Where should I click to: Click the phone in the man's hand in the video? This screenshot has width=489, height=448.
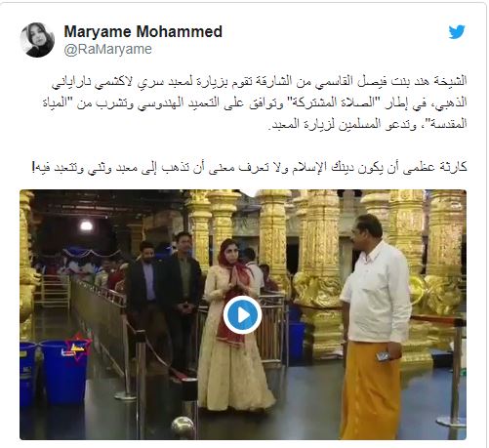tap(385, 355)
